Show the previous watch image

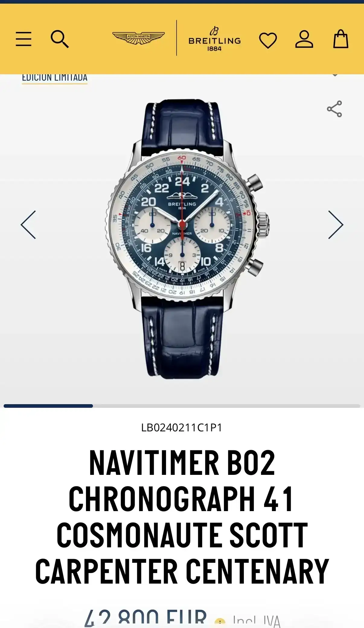(28, 225)
